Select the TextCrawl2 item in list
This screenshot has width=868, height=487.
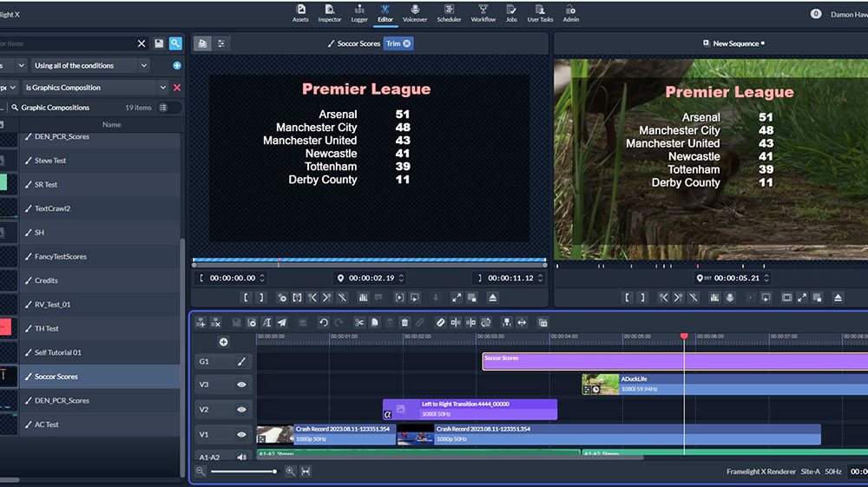click(x=52, y=208)
